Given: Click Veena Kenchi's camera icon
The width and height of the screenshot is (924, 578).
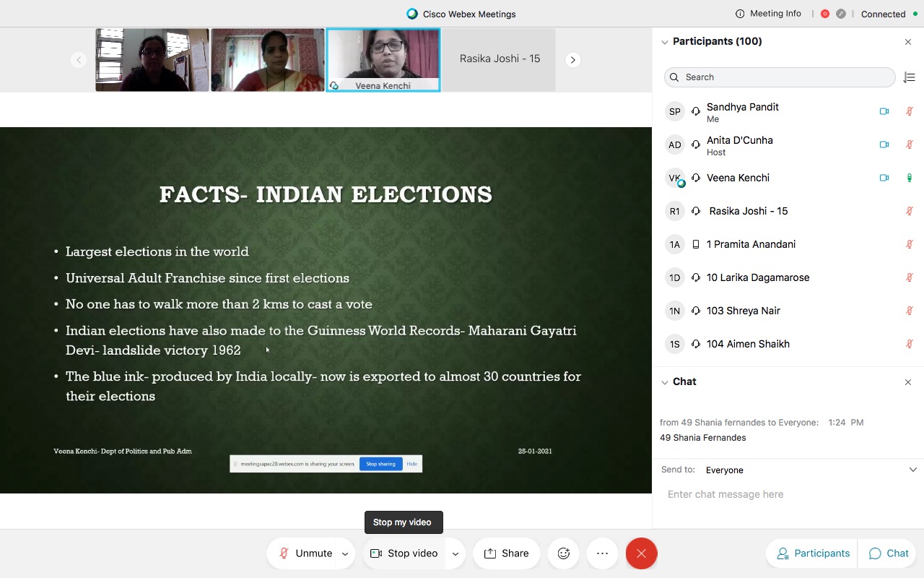Looking at the screenshot, I should (x=884, y=177).
